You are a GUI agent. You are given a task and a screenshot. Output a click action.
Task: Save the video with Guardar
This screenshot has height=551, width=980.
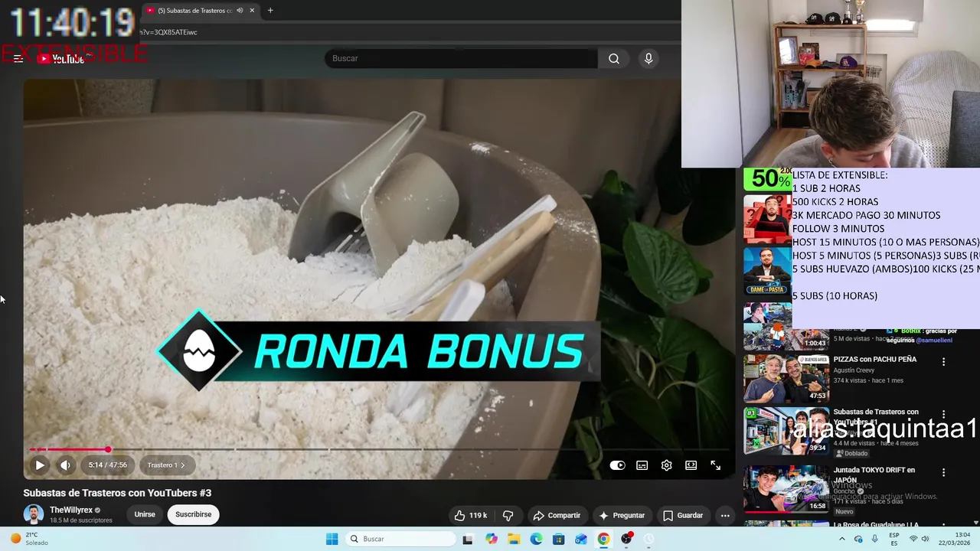coord(683,515)
